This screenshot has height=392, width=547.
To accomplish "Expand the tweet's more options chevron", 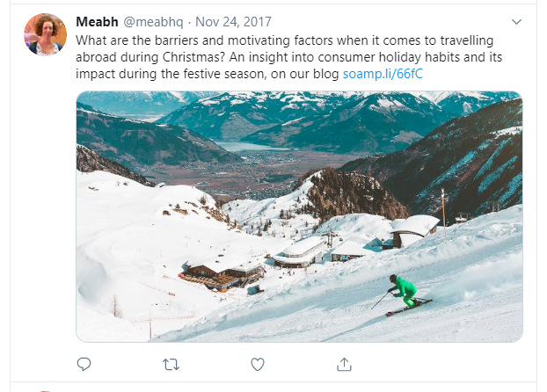I will click(x=516, y=21).
